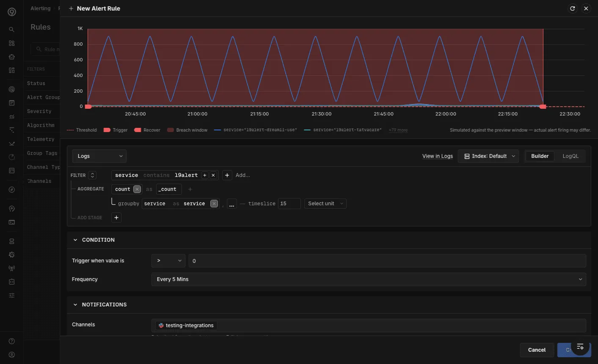Viewport: 598px width, 364px height.
Task: Select the Status filter in Rules panel
Action: [36, 83]
